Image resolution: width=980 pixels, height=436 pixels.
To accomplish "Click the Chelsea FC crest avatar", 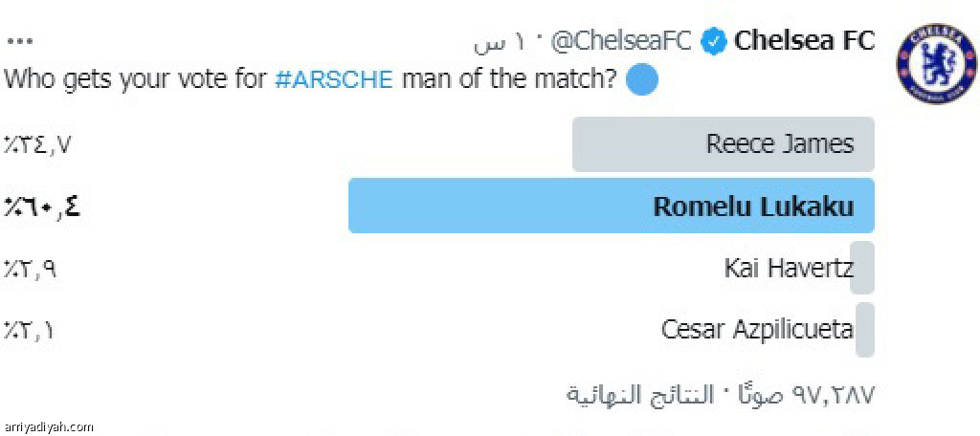I will click(x=936, y=64).
